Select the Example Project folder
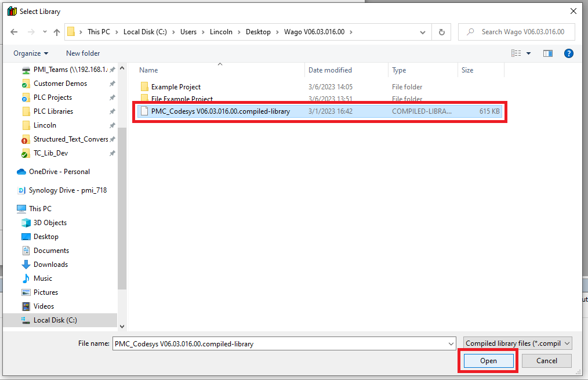Screen dimensions: 588x380 pos(176,87)
